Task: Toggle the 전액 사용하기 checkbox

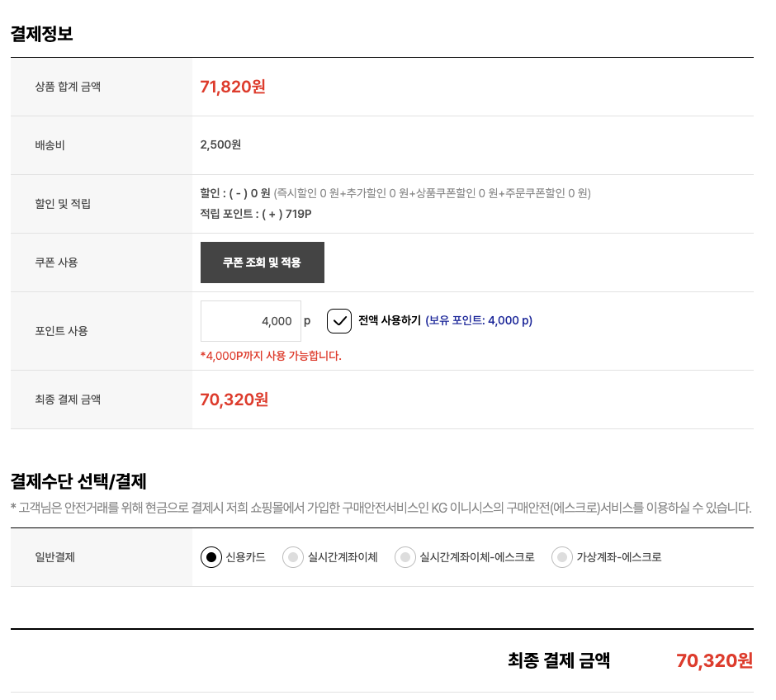Action: tap(339, 321)
